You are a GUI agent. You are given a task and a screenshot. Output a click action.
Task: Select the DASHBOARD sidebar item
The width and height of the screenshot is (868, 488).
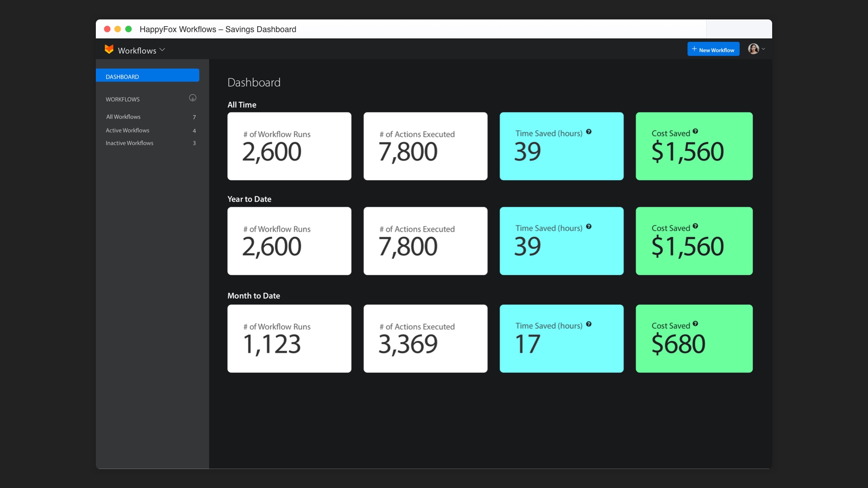(147, 76)
